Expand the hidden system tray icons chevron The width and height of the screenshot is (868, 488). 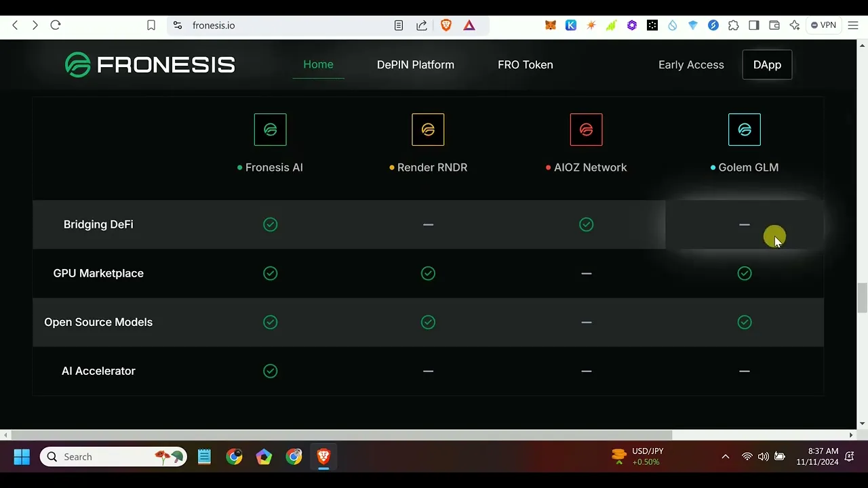tap(725, 457)
